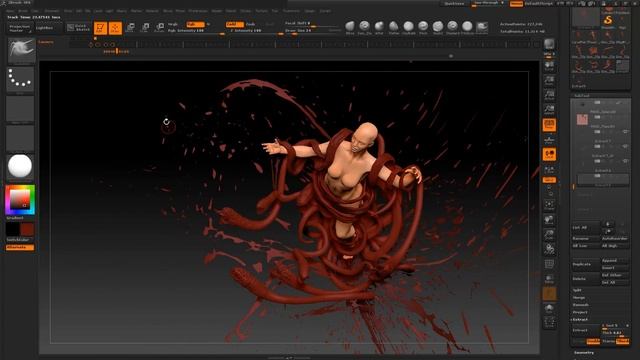
Task: Click the Xpose icon
Action: coord(549,323)
